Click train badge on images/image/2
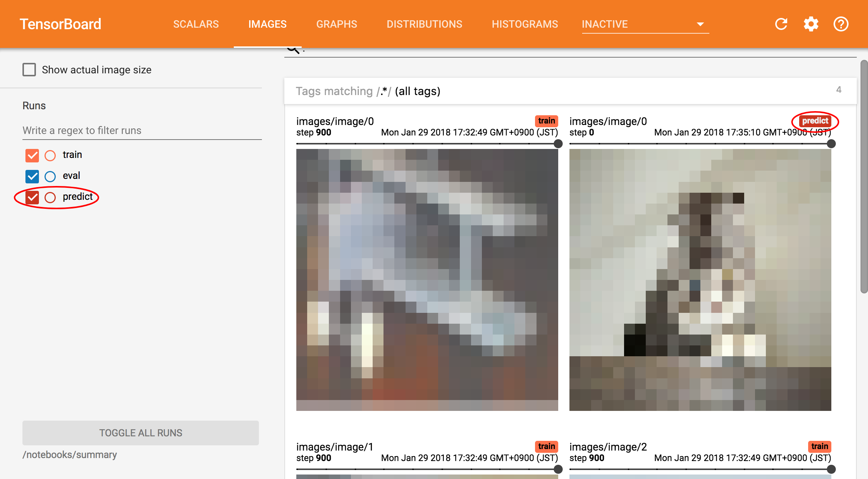The height and width of the screenshot is (479, 868). 819,446
